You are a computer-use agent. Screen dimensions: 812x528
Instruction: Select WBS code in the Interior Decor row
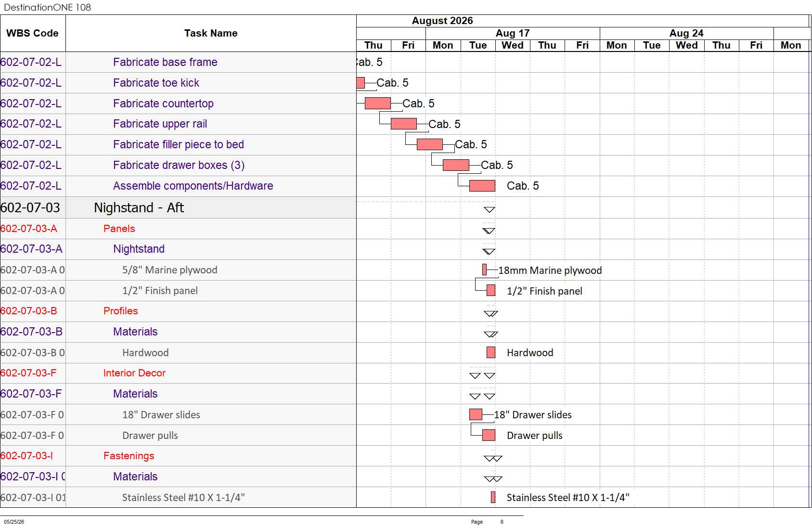point(28,373)
